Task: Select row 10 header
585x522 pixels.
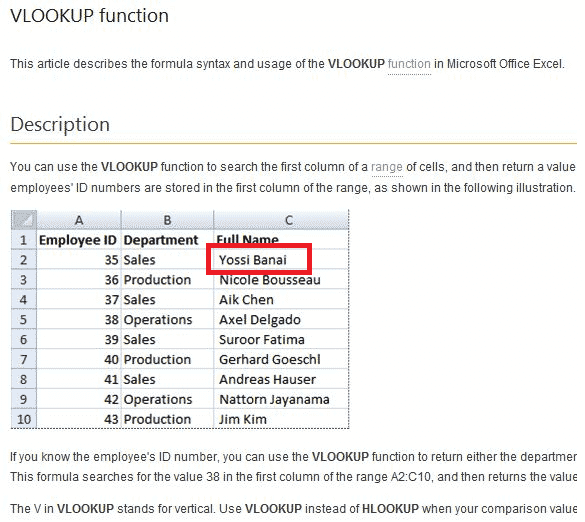Action: [x=24, y=419]
